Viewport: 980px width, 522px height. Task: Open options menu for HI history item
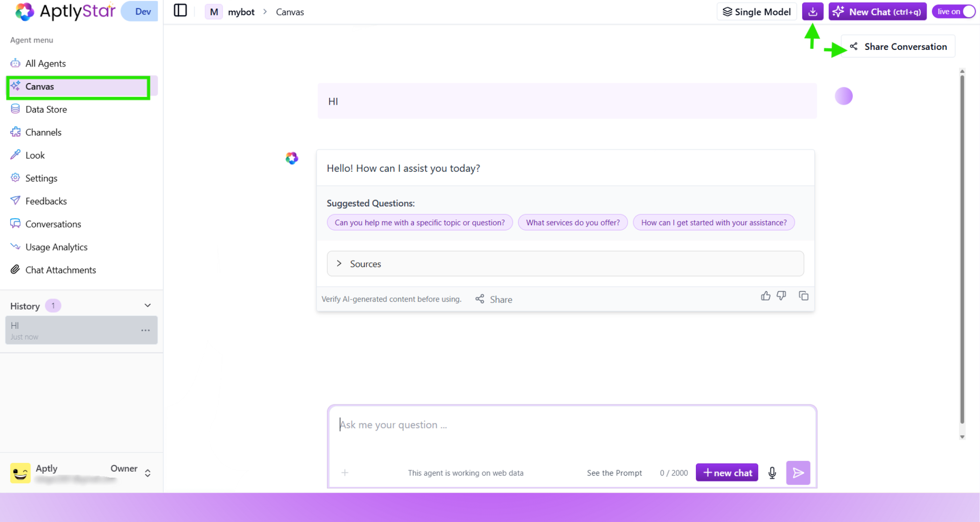(146, 331)
